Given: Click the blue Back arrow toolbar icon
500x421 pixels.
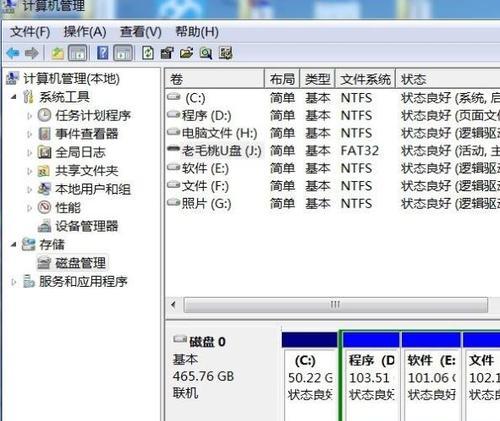Looking at the screenshot, I should coord(13,53).
